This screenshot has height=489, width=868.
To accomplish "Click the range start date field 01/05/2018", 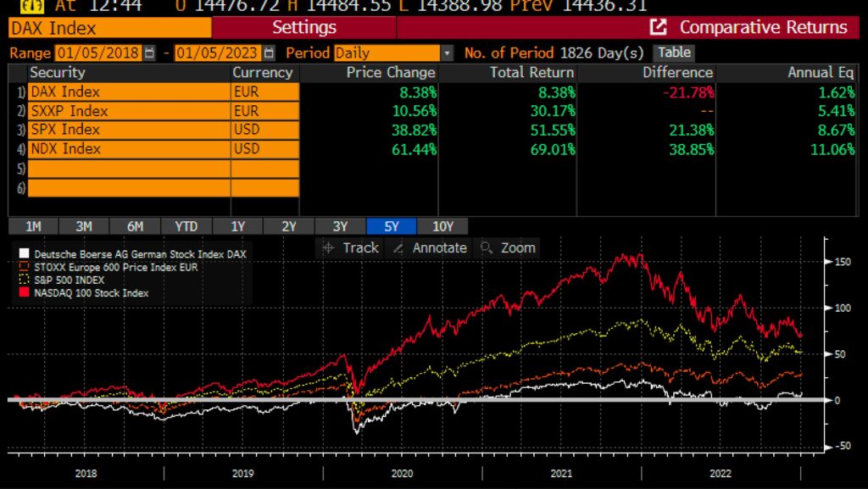I will [x=98, y=53].
